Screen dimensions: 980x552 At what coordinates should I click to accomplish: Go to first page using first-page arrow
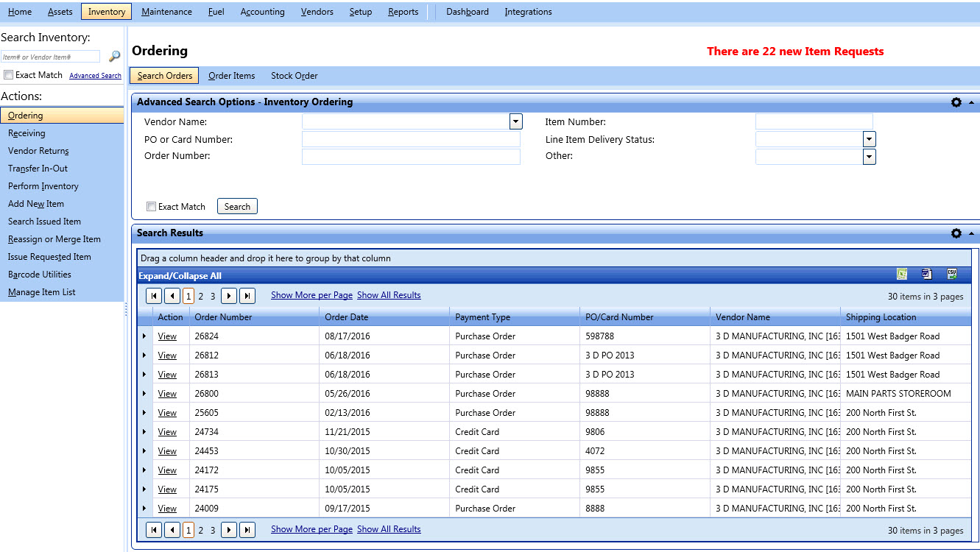pyautogui.click(x=153, y=295)
